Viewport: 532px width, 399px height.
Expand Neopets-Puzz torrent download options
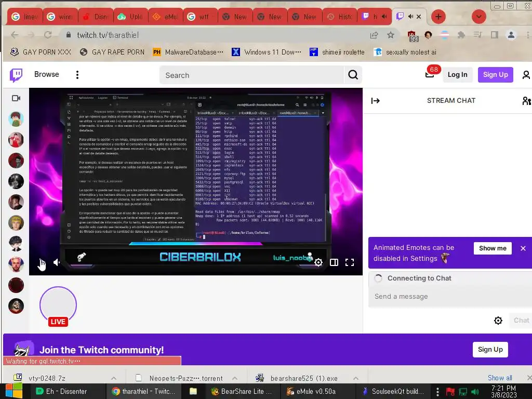tap(235, 378)
